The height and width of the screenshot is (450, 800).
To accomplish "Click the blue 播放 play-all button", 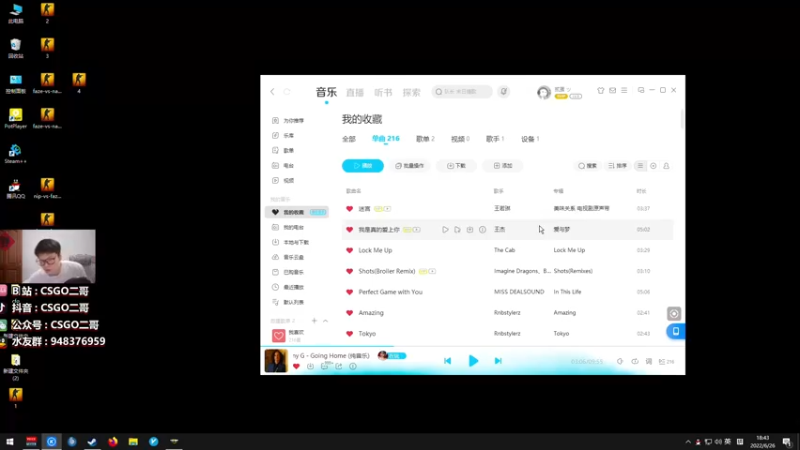I will pos(363,166).
